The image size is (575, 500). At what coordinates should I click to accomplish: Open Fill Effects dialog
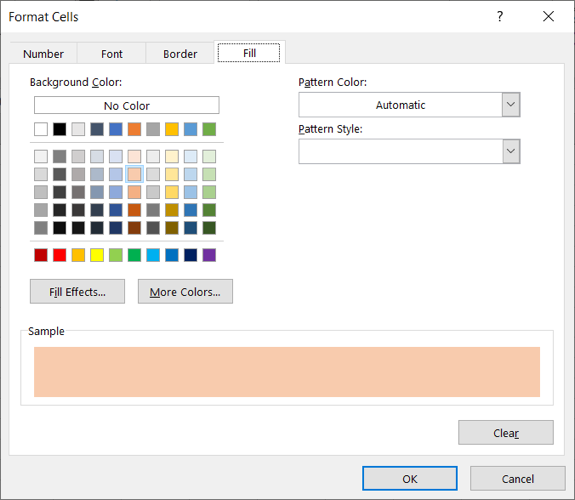(x=77, y=292)
